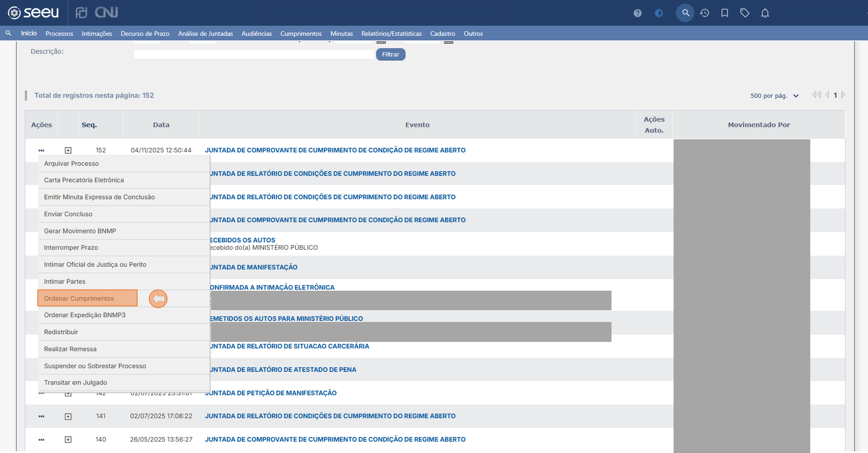Open event link for row 140
The image size is (868, 453).
coord(335,440)
